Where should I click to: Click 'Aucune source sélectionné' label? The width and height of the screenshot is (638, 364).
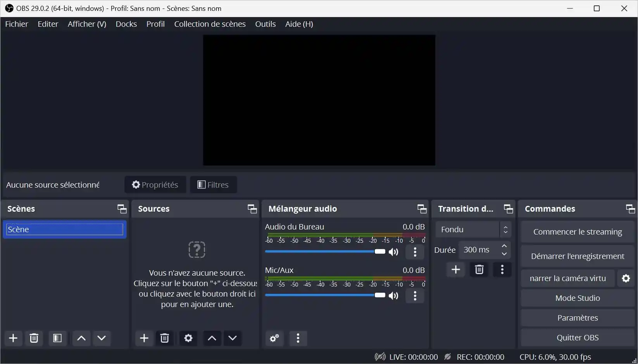[53, 185]
